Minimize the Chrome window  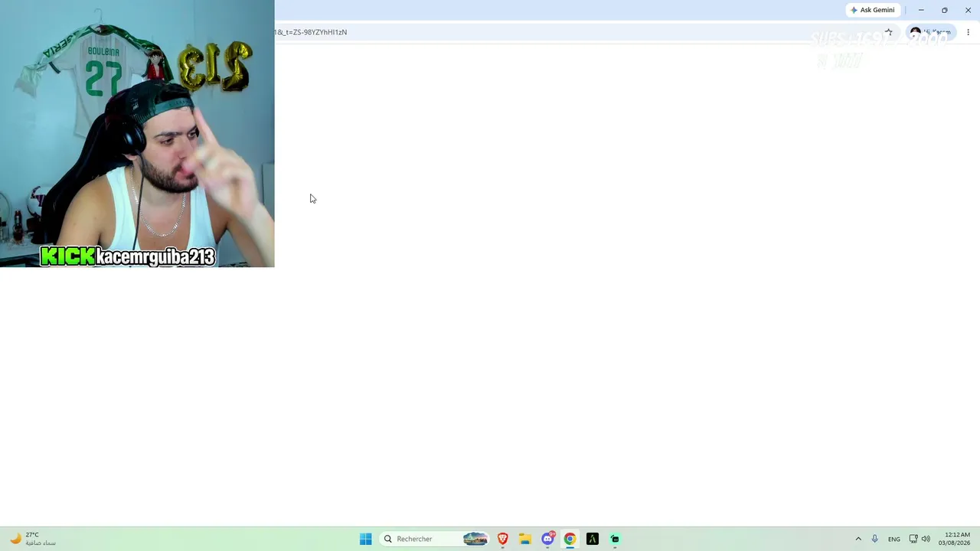pos(921,10)
